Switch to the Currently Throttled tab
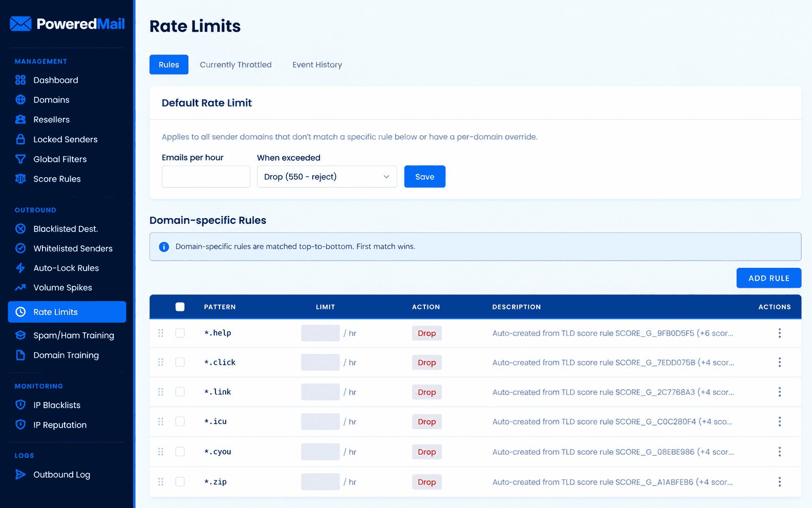Screen dimensions: 812x508 click(236, 65)
